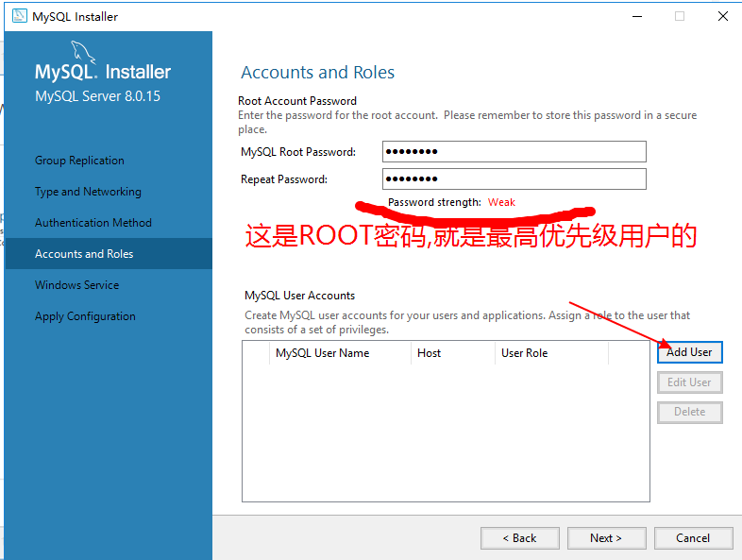
Task: Click the Host column header
Action: [x=453, y=353]
